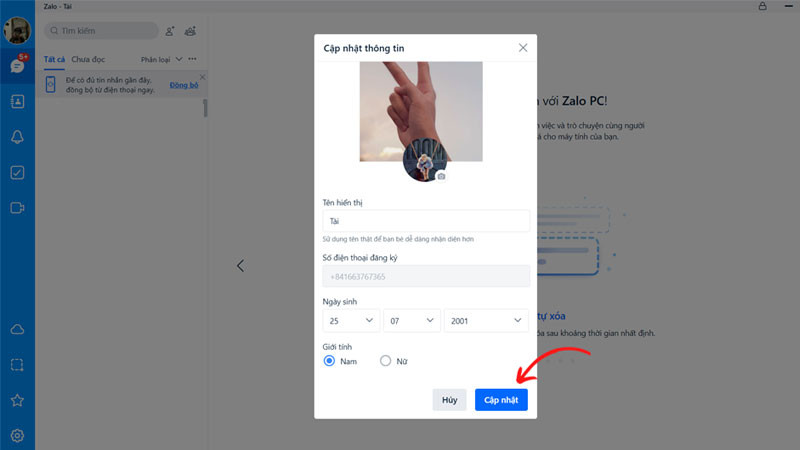Select the Nam gender radio button

[329, 361]
